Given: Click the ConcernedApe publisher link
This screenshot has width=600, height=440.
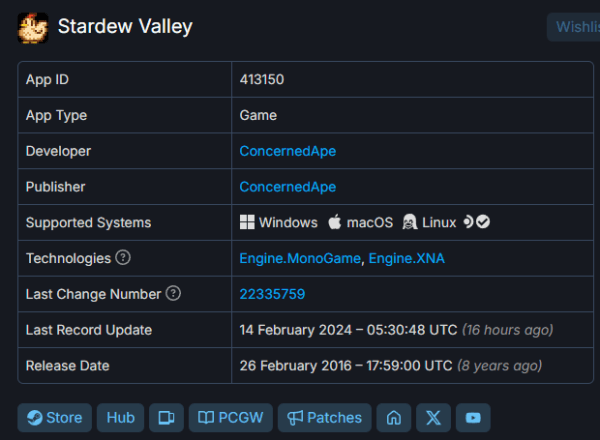Looking at the screenshot, I should tap(287, 187).
